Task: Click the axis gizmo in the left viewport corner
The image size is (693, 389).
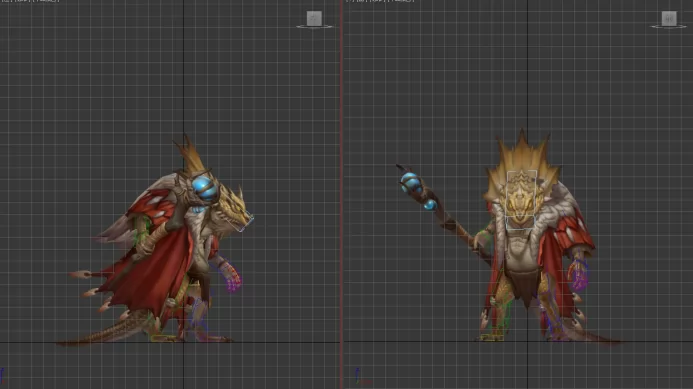Action: 2,375
